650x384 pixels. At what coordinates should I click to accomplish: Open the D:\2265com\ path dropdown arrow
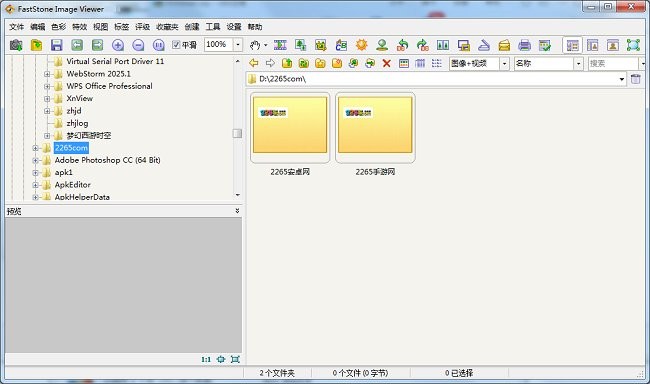(x=622, y=79)
